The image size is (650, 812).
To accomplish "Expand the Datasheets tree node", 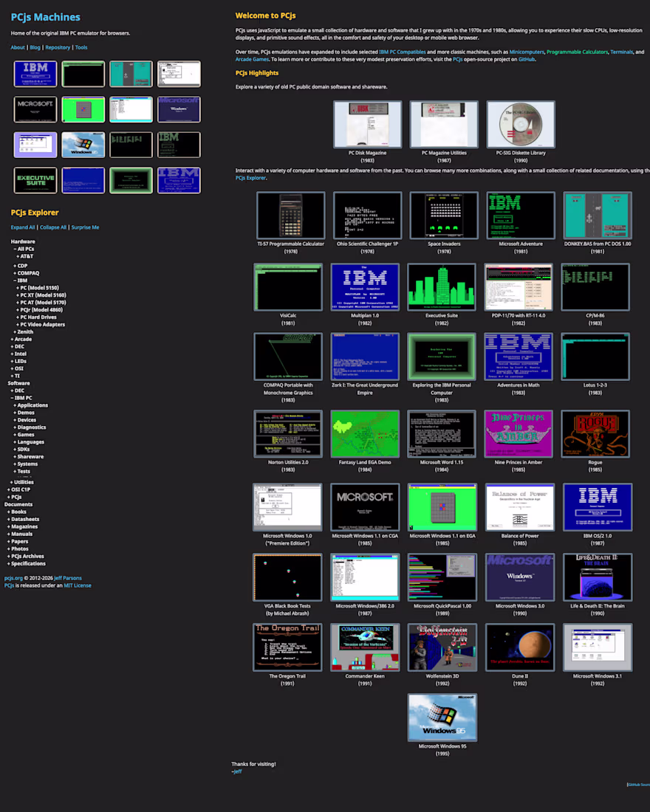I will (24, 519).
